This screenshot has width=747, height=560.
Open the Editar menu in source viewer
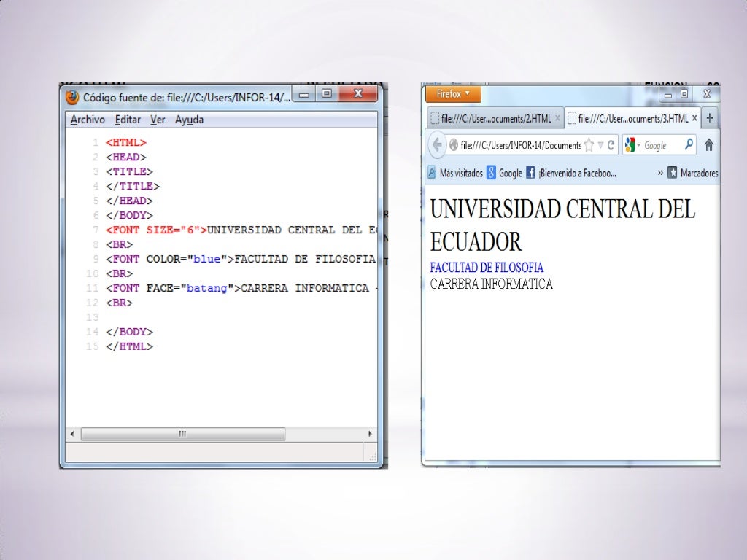(x=128, y=120)
